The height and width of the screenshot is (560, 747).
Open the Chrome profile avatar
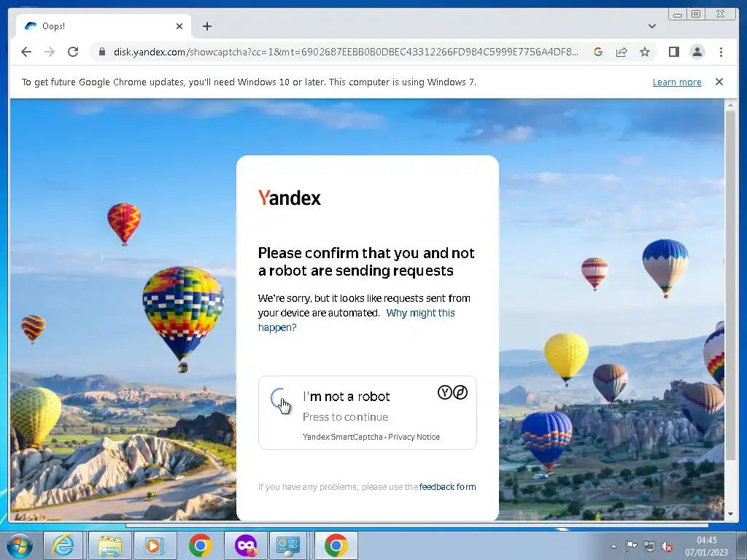click(697, 52)
